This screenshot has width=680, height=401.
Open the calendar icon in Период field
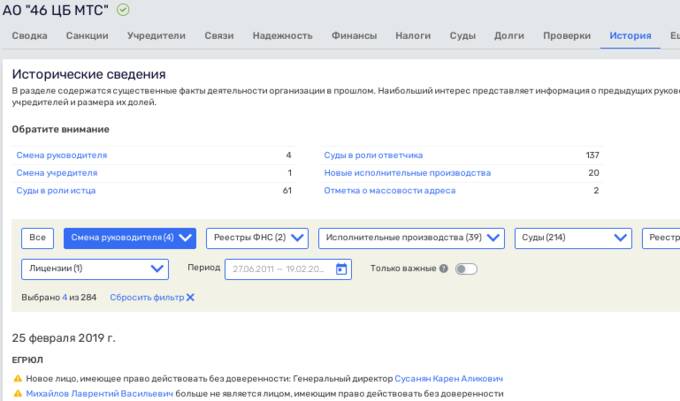click(x=341, y=269)
